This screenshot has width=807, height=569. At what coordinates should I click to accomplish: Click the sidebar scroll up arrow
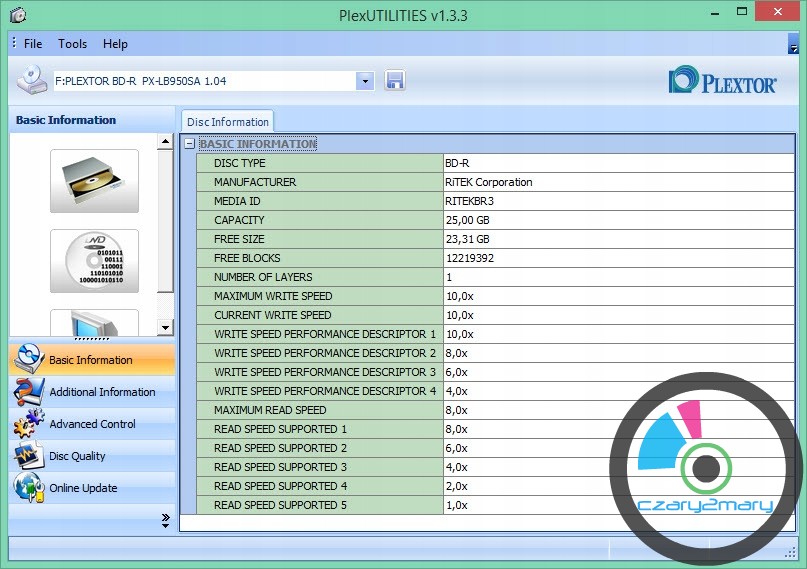point(165,143)
